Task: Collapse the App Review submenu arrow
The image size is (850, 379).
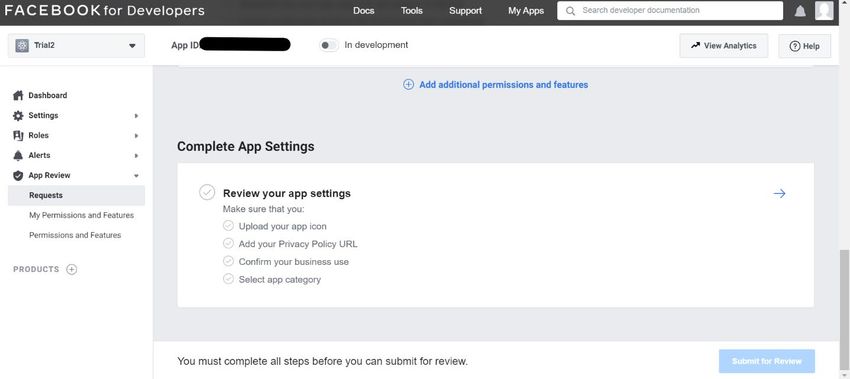Action: pos(136,176)
